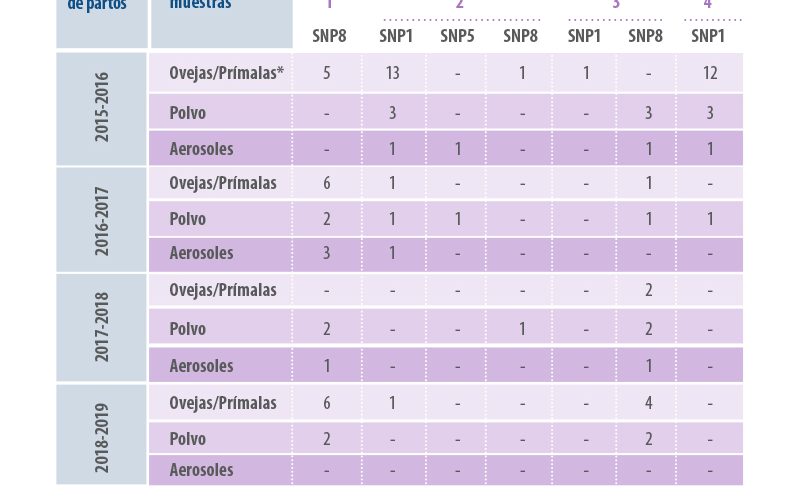The height and width of the screenshot is (500, 800).
Task: Select the value 13 under SNP1
Action: tap(392, 73)
